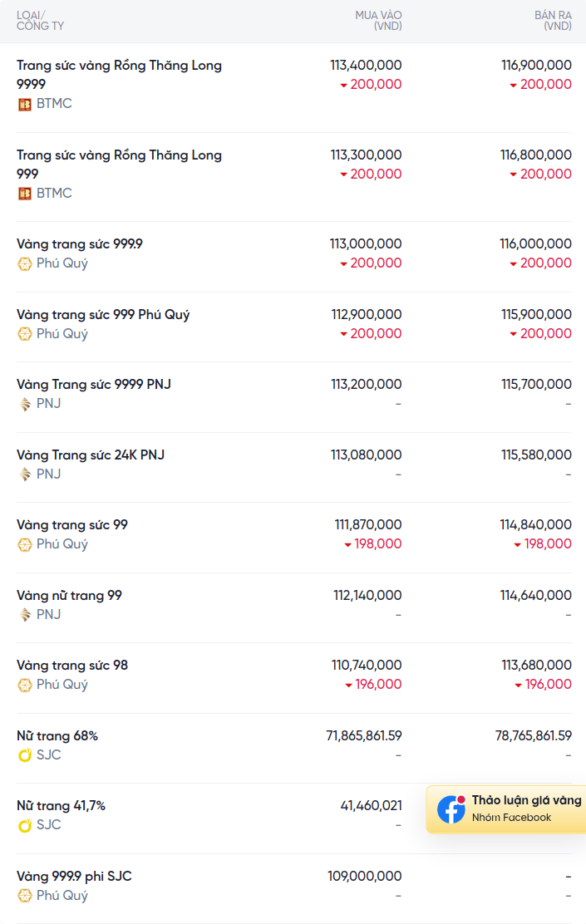Click Phú Quý logo under Vàng 999.9 phi SJC
Image resolution: width=586 pixels, height=924 pixels.
pyautogui.click(x=24, y=896)
